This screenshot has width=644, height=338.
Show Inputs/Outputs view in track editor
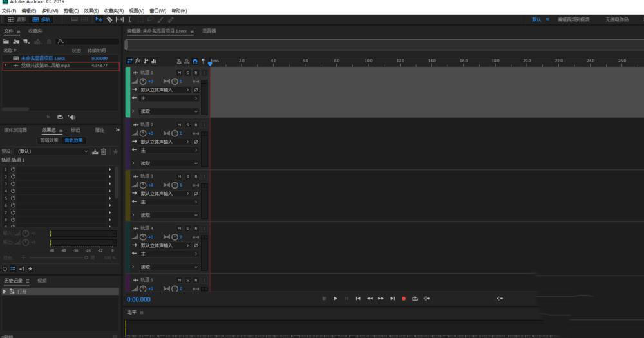[x=129, y=61]
